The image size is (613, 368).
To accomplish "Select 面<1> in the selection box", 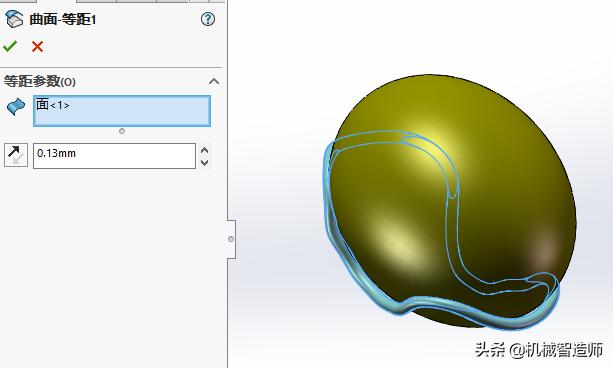I will 53,105.
